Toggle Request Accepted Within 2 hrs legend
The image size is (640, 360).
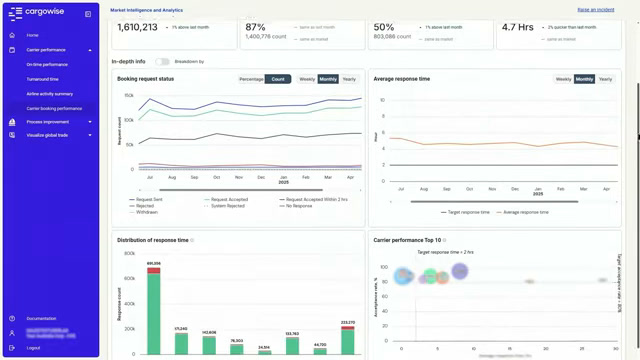[x=313, y=200]
